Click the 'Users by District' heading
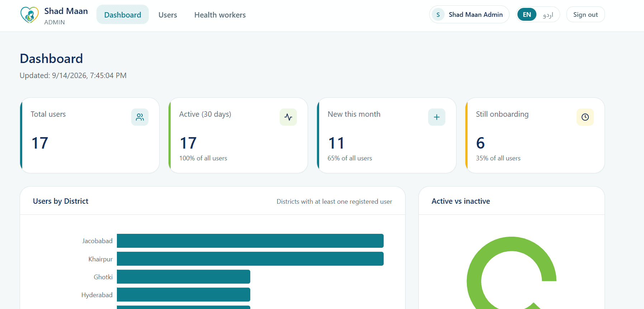Screen dimensions: 644x309 click(x=61, y=201)
